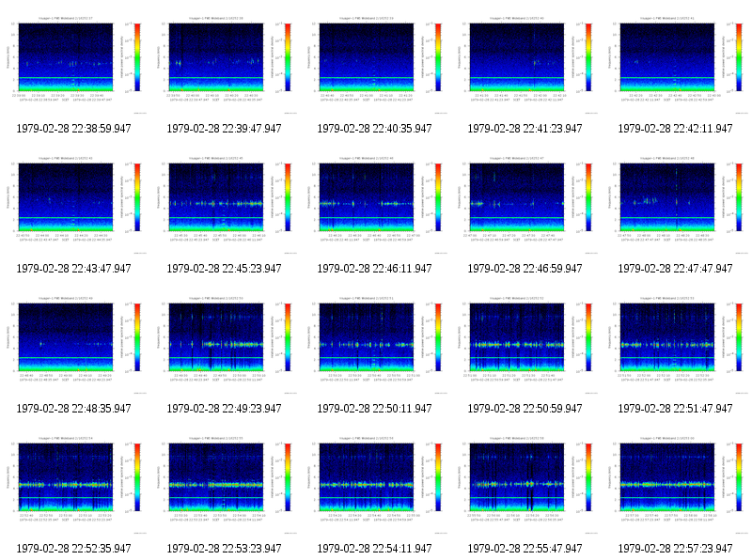Click the caption 1979-02-28 22:45:23.947
The height and width of the screenshot is (560, 752).
pyautogui.click(x=224, y=269)
